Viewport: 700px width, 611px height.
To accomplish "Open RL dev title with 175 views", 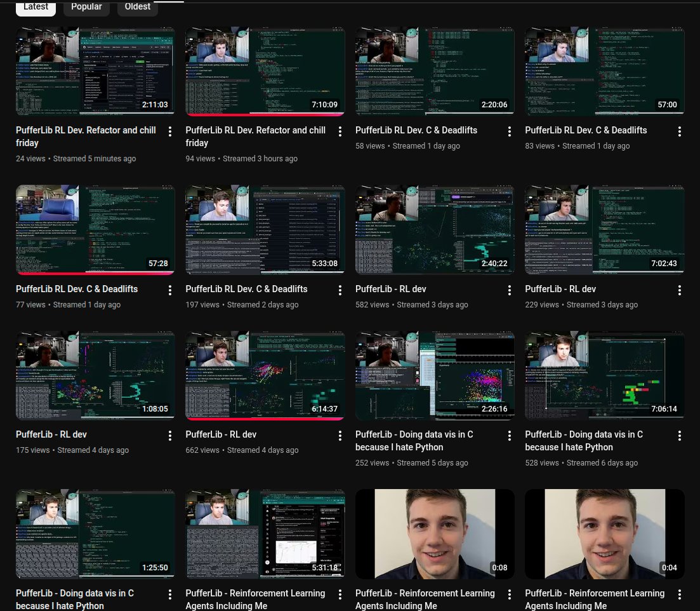I will (x=51, y=434).
